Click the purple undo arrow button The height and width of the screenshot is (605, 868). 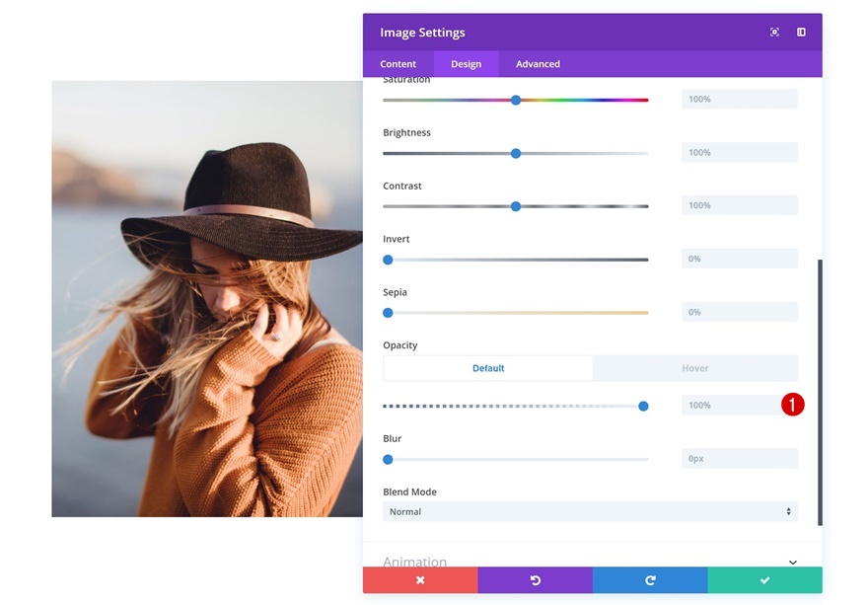pos(536,580)
